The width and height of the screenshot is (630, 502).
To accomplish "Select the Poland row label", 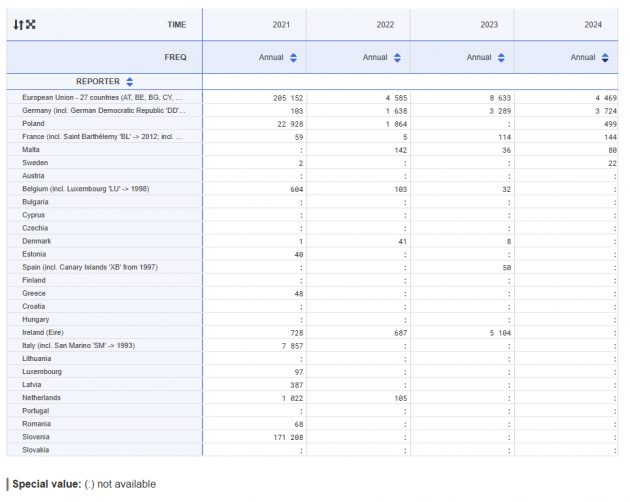I will 33,123.
